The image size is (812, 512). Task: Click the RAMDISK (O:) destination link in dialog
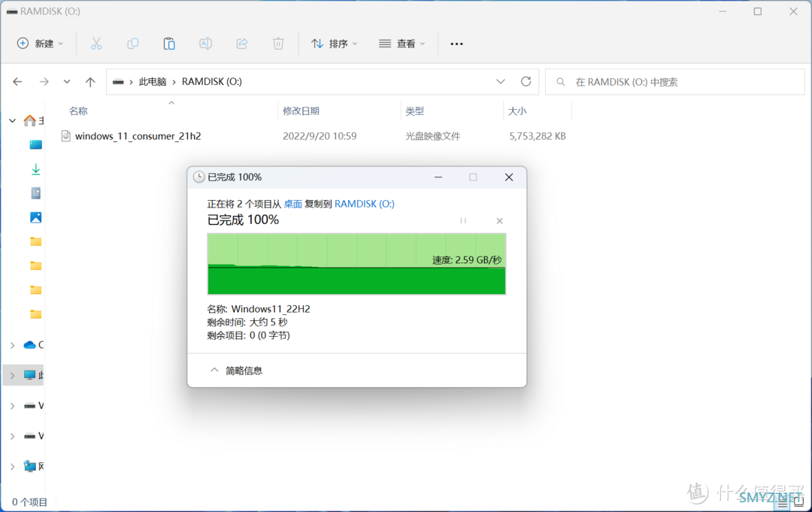(365, 204)
